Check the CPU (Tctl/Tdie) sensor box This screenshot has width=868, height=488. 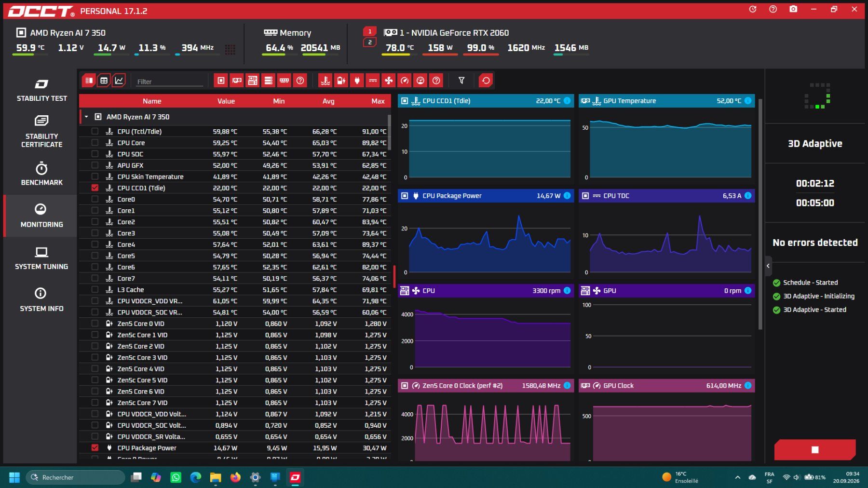tap(95, 131)
